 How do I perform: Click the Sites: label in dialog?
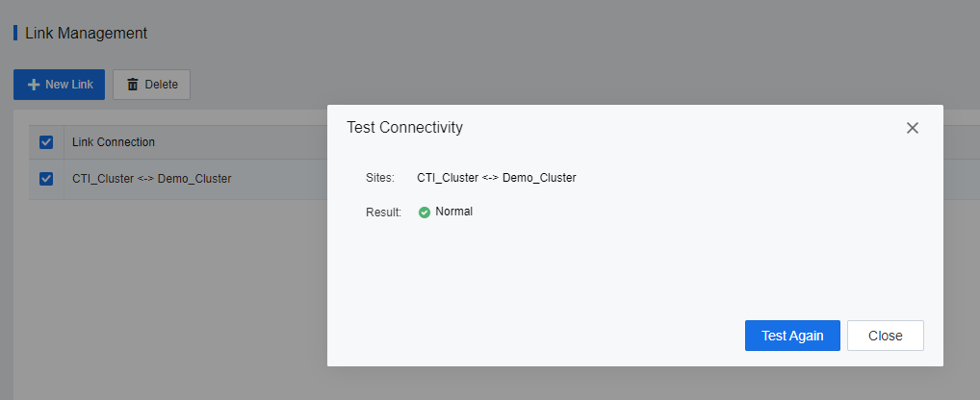pos(380,178)
